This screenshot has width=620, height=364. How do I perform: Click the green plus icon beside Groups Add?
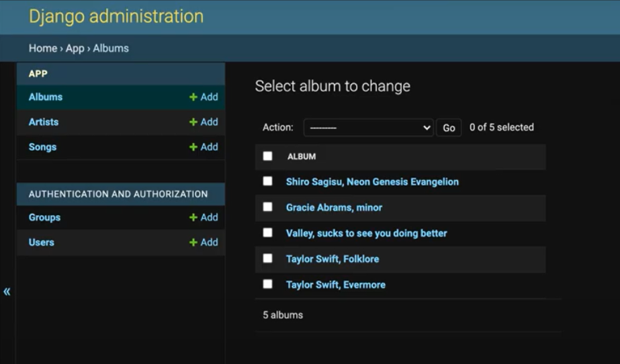(193, 218)
